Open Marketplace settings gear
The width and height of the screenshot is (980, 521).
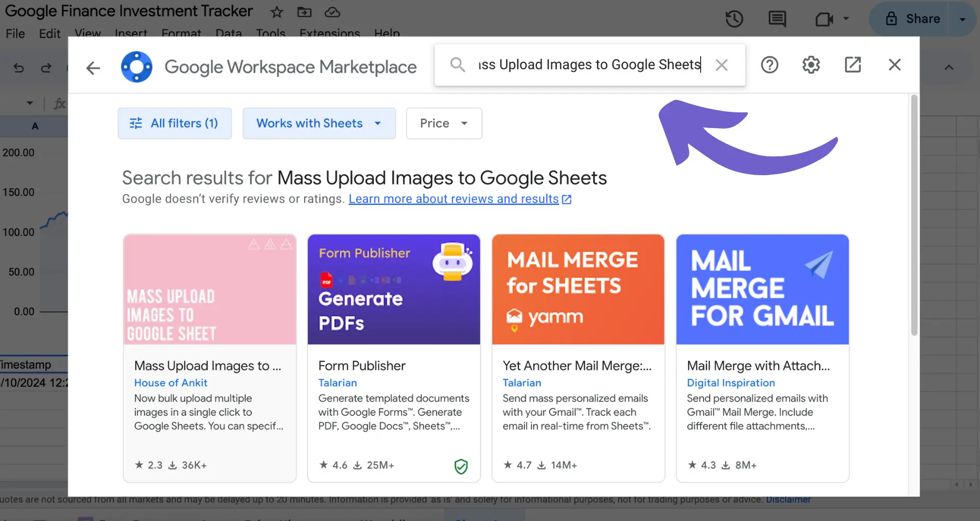(811, 65)
